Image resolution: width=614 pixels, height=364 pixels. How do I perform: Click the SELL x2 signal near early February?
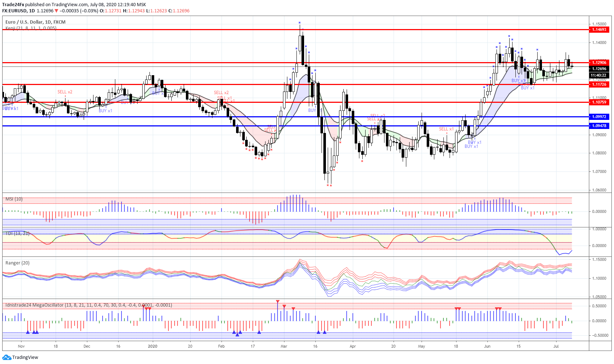(221, 93)
